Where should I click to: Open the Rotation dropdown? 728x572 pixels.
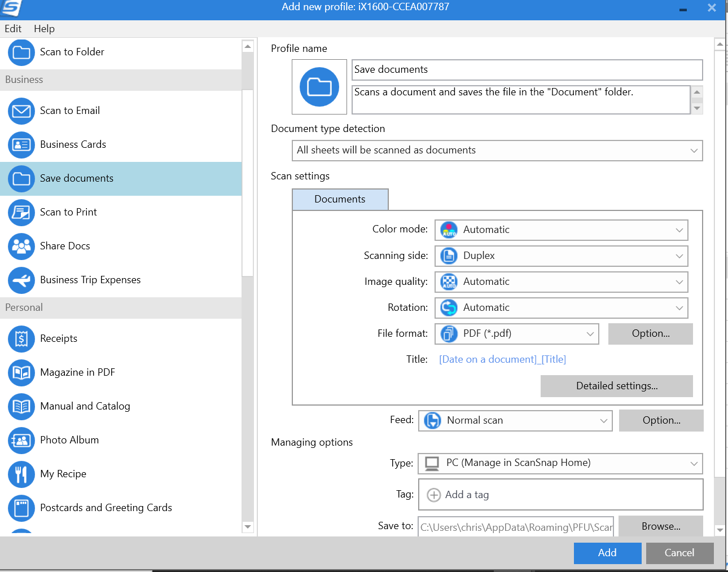562,307
